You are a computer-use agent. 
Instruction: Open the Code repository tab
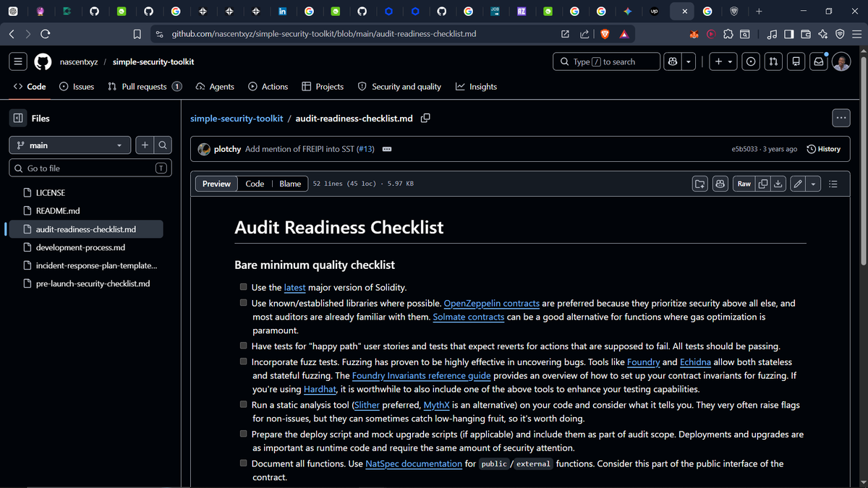click(30, 86)
